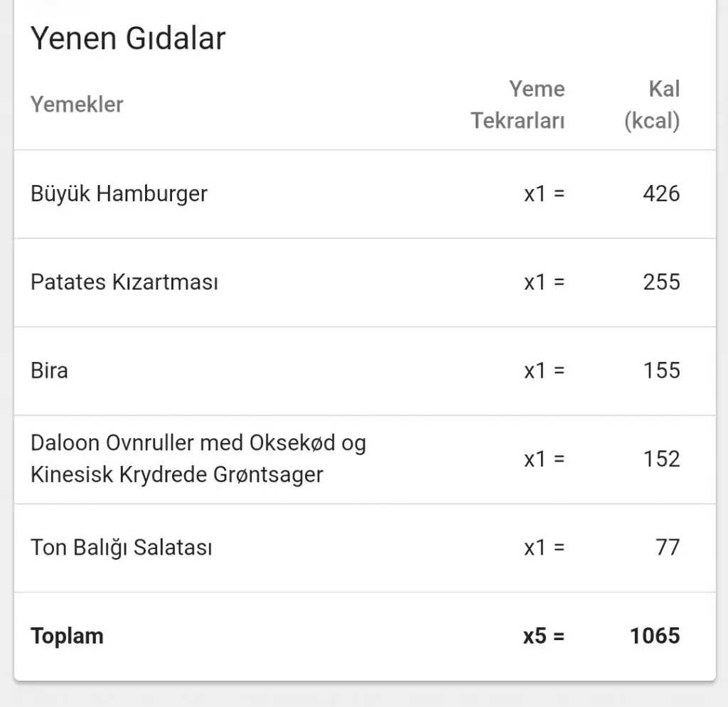Click the 155 calorie value

pyautogui.click(x=661, y=371)
